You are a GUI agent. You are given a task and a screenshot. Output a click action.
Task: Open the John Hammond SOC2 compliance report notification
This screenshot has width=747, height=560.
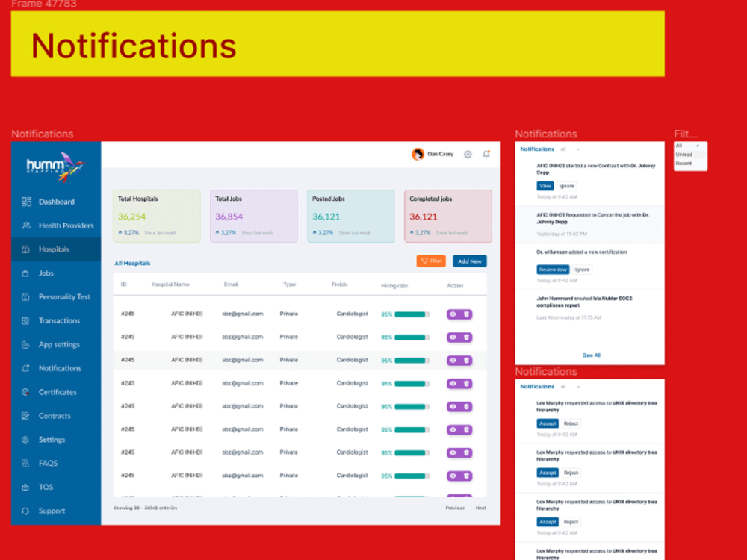coord(590,308)
